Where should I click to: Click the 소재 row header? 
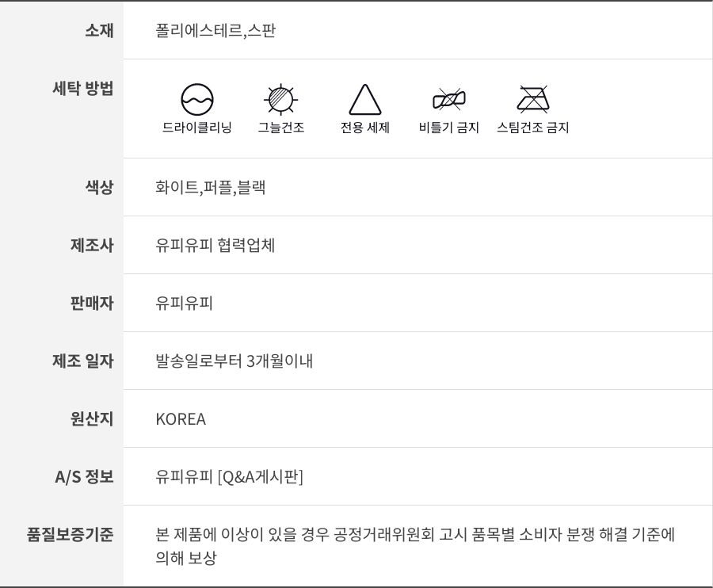coord(99,31)
